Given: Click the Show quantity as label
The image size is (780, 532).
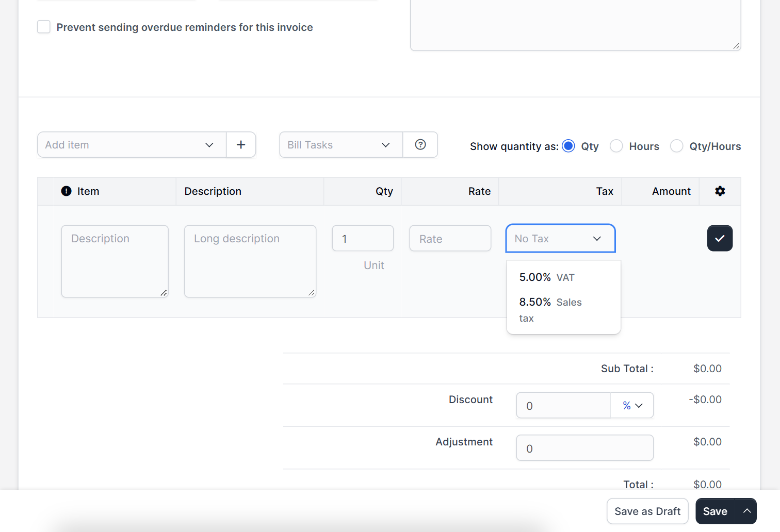Looking at the screenshot, I should (514, 146).
